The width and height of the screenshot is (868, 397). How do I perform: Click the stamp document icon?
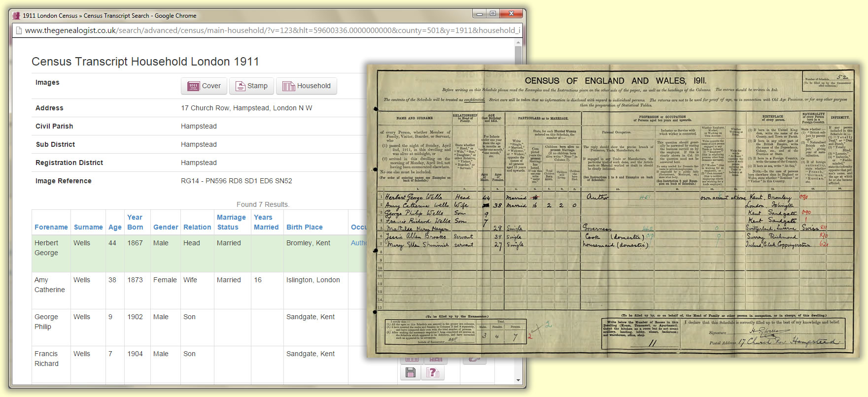point(241,86)
